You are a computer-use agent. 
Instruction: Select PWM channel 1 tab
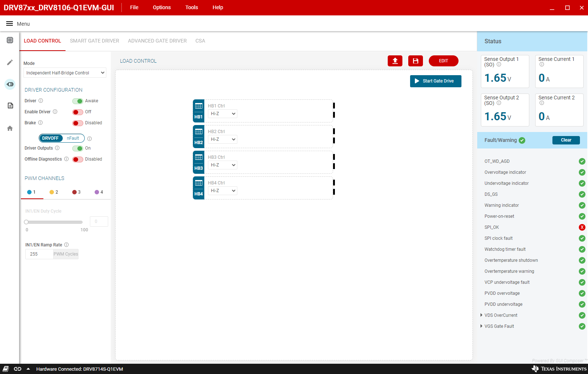point(32,192)
